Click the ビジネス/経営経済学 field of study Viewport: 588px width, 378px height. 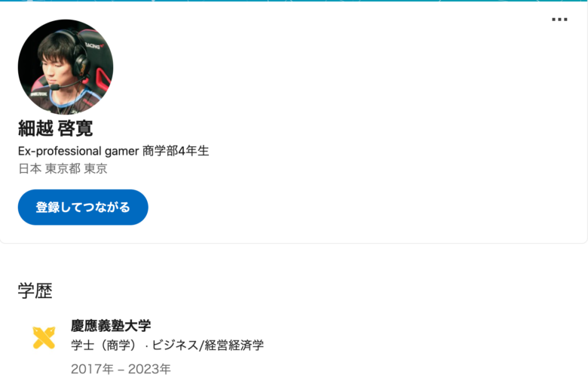(208, 345)
